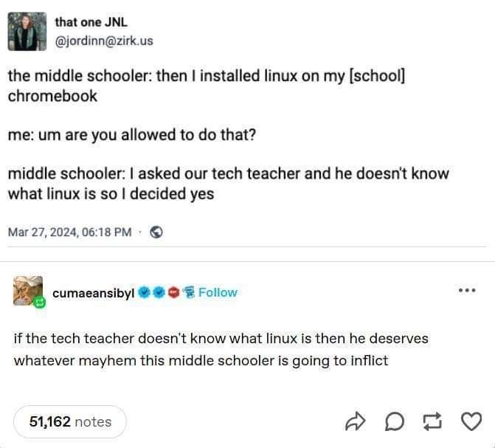Open the three-dot post options menu
Screen dimensions: 495x448
tap(467, 290)
